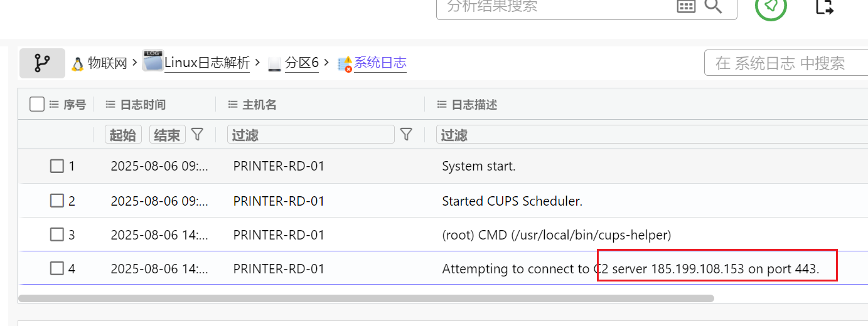
Task: Click the green circular tag icon
Action: [x=771, y=6]
